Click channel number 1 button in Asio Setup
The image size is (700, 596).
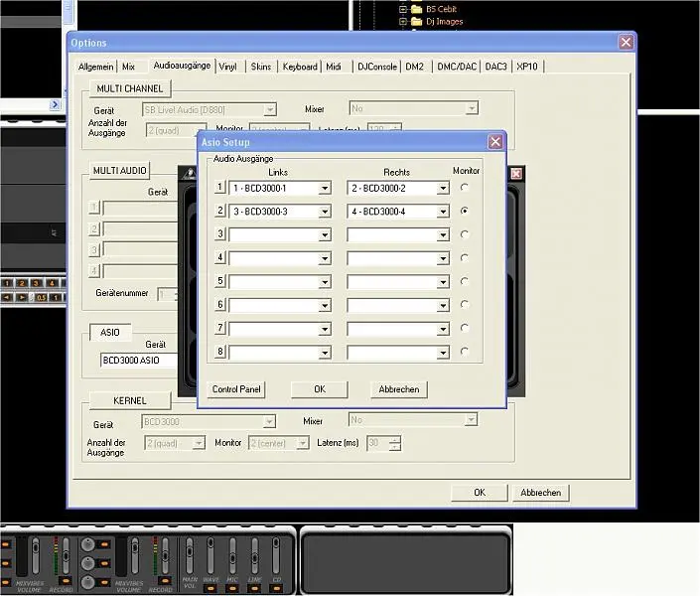[x=219, y=188]
